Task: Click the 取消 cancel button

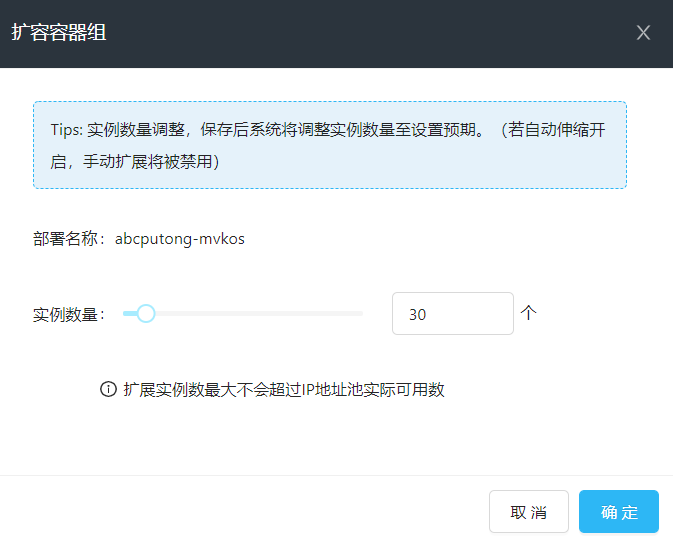Action: click(529, 512)
